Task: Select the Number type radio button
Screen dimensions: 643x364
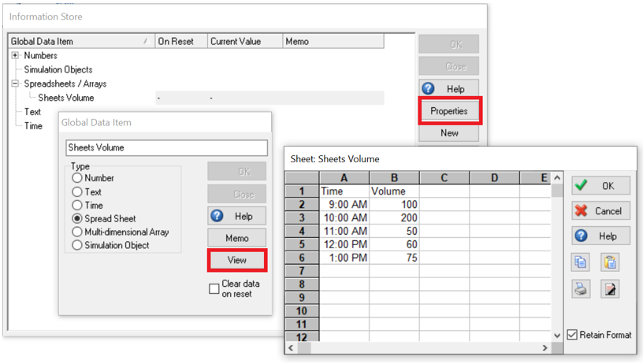Action: tap(77, 178)
